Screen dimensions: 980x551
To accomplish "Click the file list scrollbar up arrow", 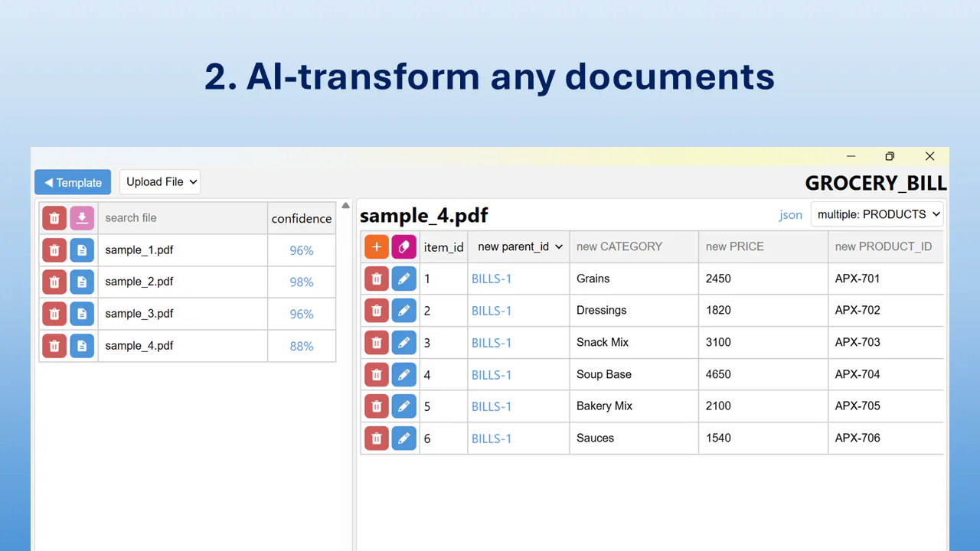I will tap(346, 206).
